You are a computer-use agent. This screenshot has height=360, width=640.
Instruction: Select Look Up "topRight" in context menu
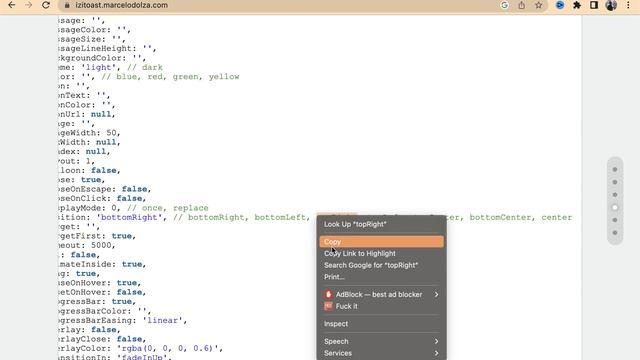(381, 224)
